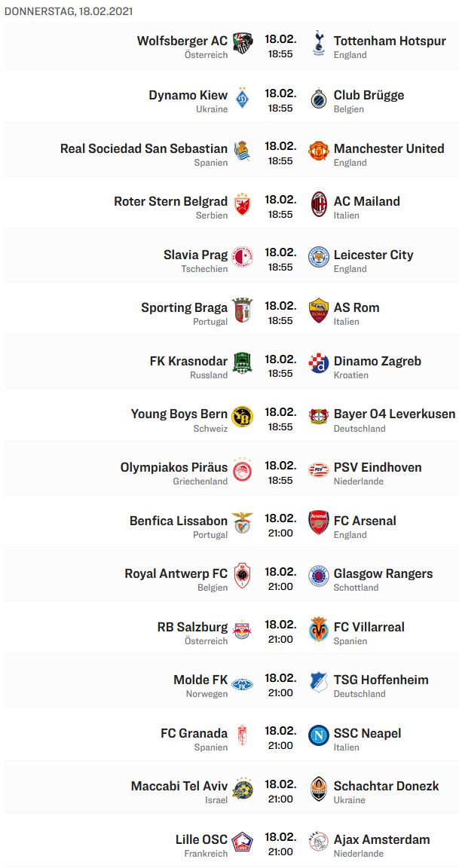Click the TSG Hoffenheim team name
The width and height of the screenshot is (459, 868).
[381, 680]
